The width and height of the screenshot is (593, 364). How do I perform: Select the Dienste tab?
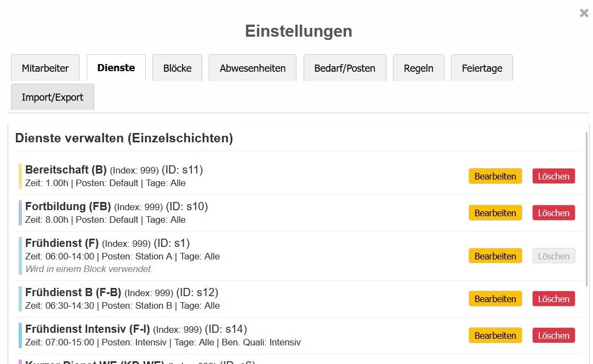pyautogui.click(x=116, y=68)
